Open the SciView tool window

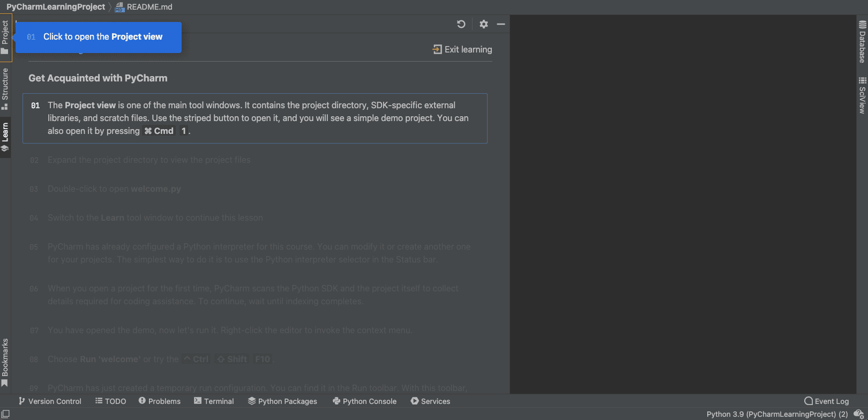point(862,95)
